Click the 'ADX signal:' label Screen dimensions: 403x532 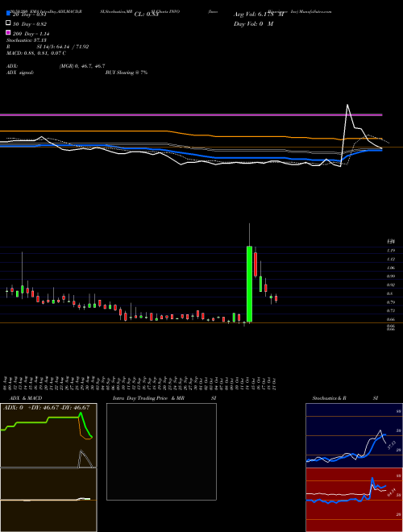pos(20,73)
